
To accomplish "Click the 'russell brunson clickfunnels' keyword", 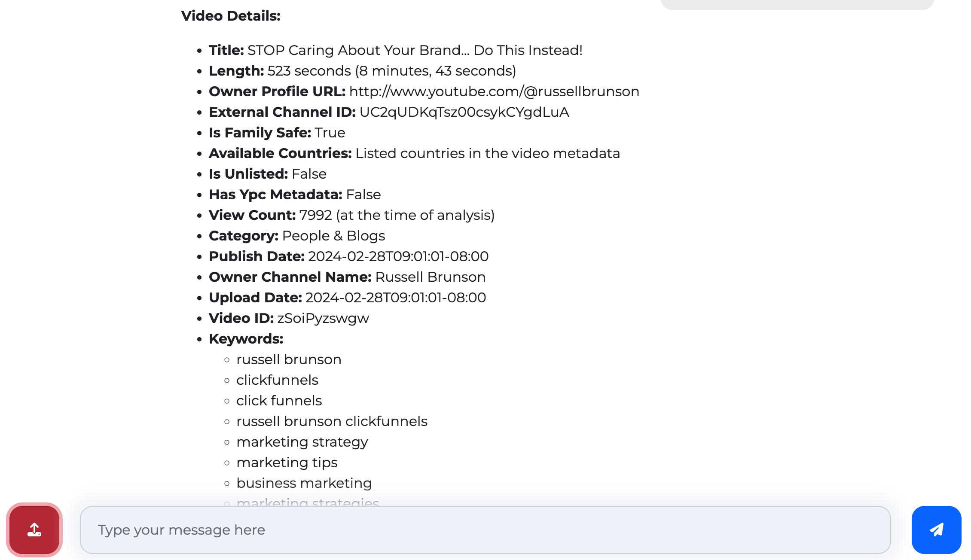I will (x=332, y=421).
